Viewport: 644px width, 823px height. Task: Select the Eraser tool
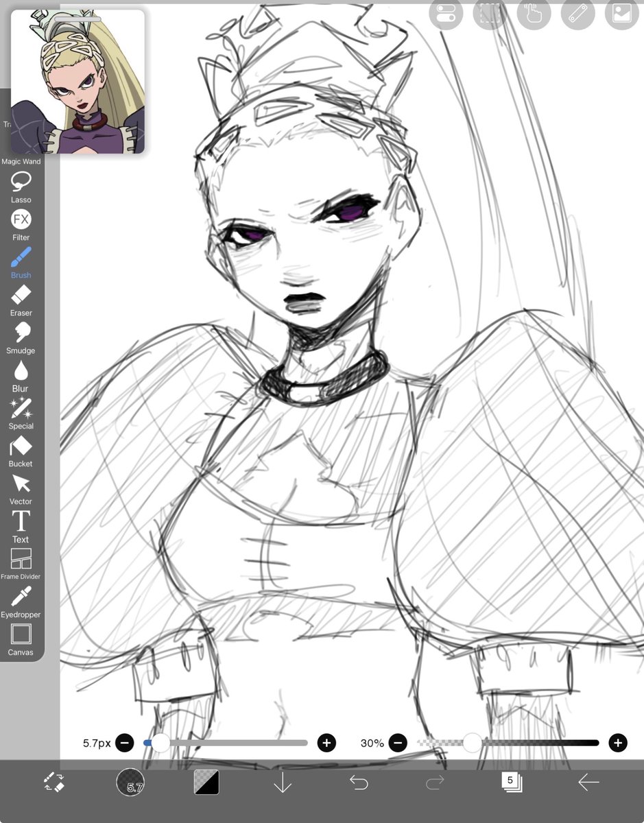click(21, 300)
